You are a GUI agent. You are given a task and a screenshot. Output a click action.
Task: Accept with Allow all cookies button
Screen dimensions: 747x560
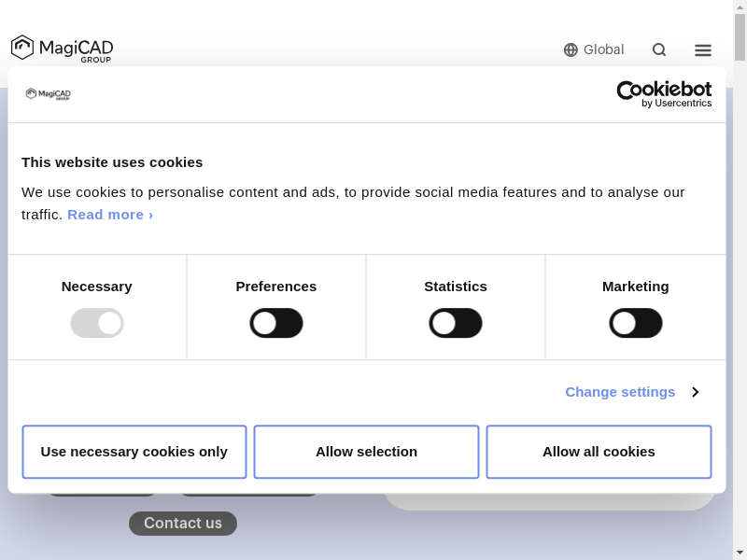point(599,452)
